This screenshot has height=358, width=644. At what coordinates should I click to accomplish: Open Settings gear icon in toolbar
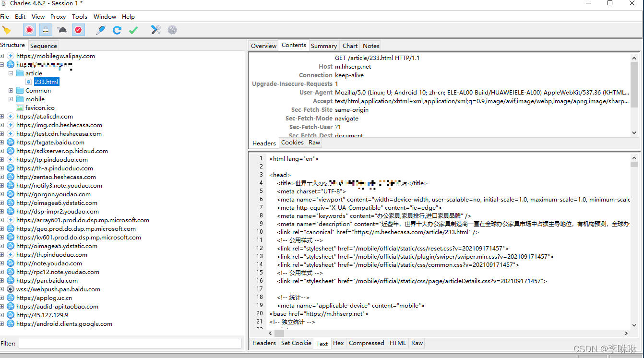point(172,30)
